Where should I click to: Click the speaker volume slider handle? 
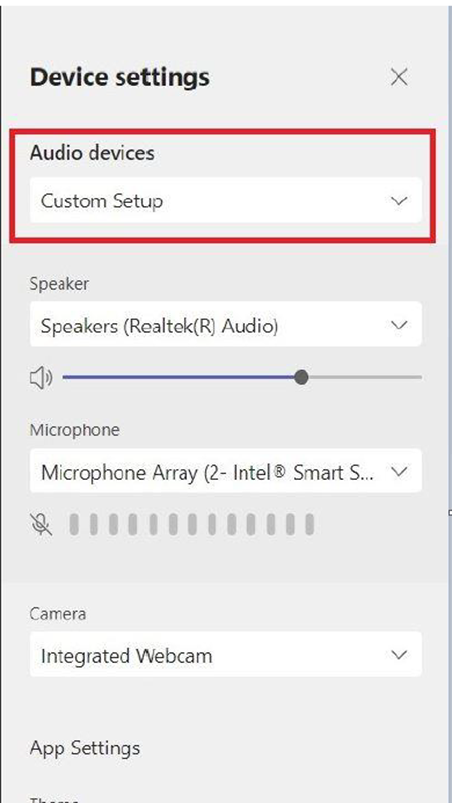[x=302, y=377]
